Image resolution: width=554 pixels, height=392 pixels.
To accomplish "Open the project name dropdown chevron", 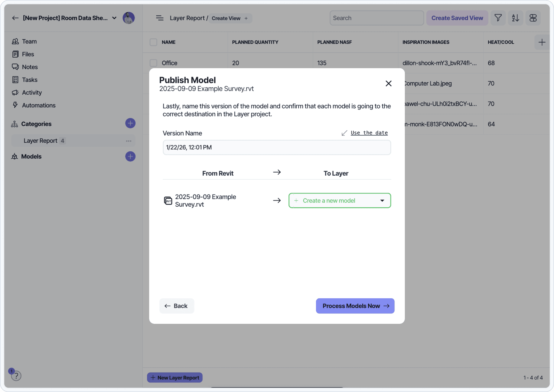I will (114, 18).
